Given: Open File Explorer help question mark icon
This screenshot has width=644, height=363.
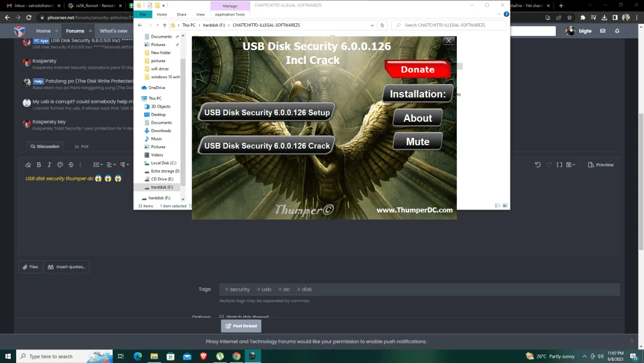Looking at the screenshot, I should click(506, 14).
